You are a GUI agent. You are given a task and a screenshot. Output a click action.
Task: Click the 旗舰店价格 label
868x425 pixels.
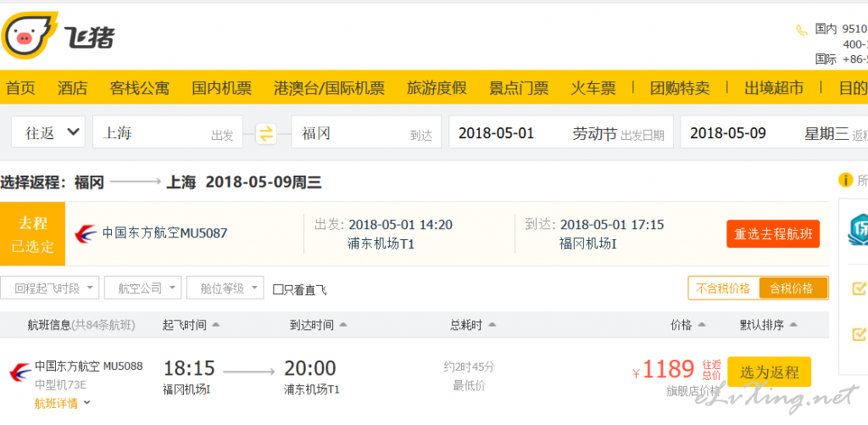click(693, 391)
